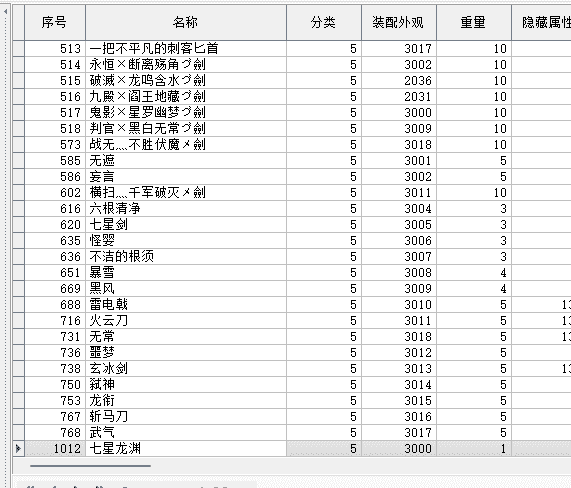The height and width of the screenshot is (488, 571).
Task: Select the current row indicator for row 1012
Action: pyautogui.click(x=19, y=449)
